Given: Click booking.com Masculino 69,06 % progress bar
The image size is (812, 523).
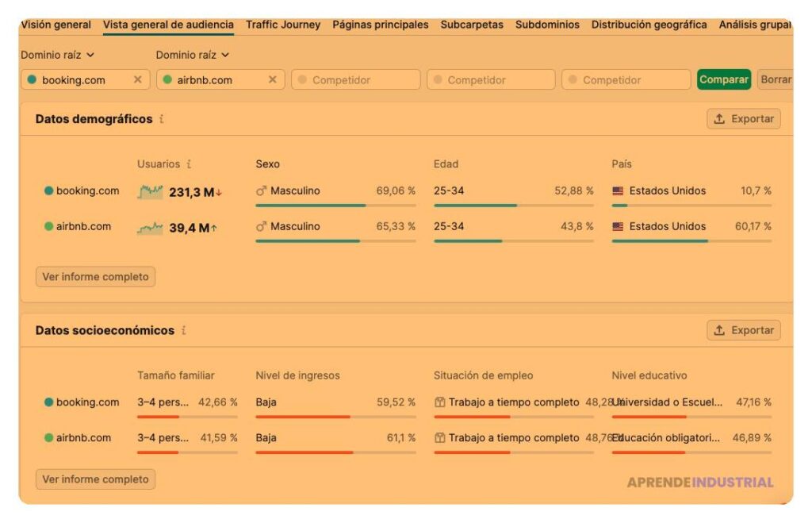Looking at the screenshot, I should pyautogui.click(x=335, y=206).
